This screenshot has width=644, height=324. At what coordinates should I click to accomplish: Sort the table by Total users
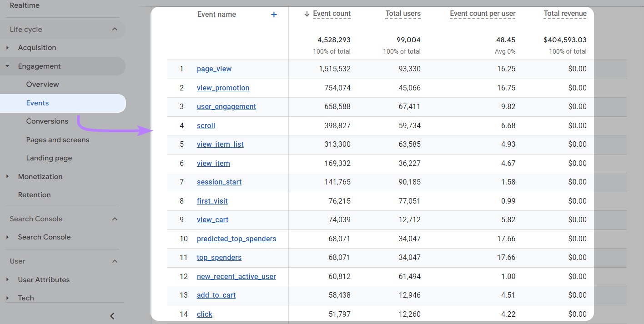tap(403, 14)
